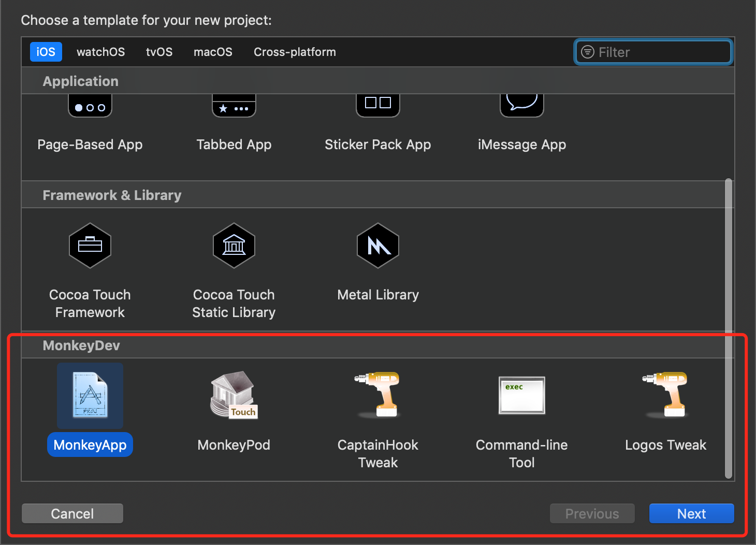This screenshot has height=545, width=756.
Task: Select the Cocoa Touch Framework toolbox icon
Action: tap(90, 246)
